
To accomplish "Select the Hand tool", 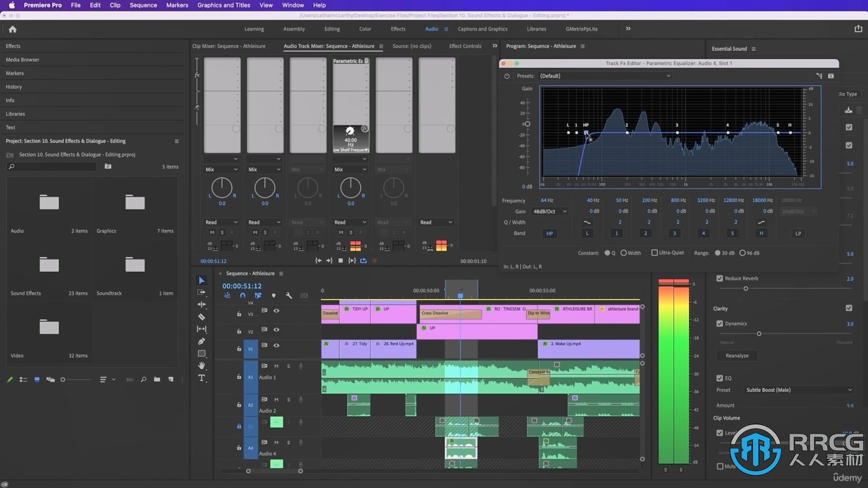I will click(201, 365).
